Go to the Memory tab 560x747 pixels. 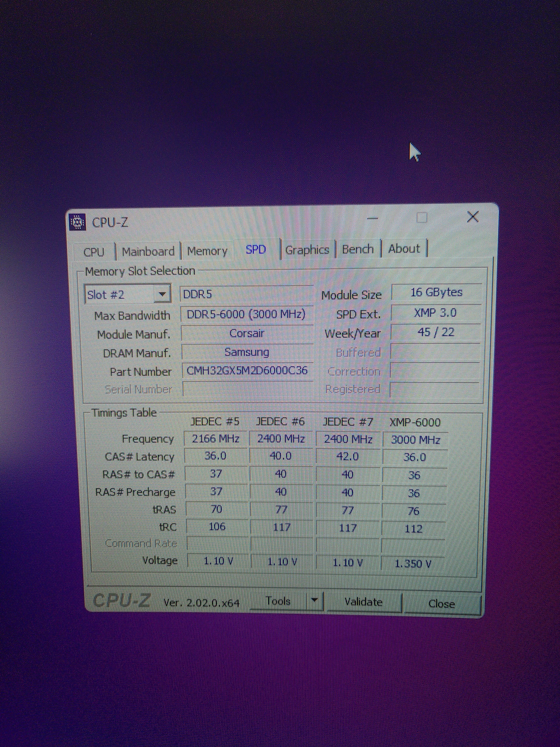[x=207, y=251]
